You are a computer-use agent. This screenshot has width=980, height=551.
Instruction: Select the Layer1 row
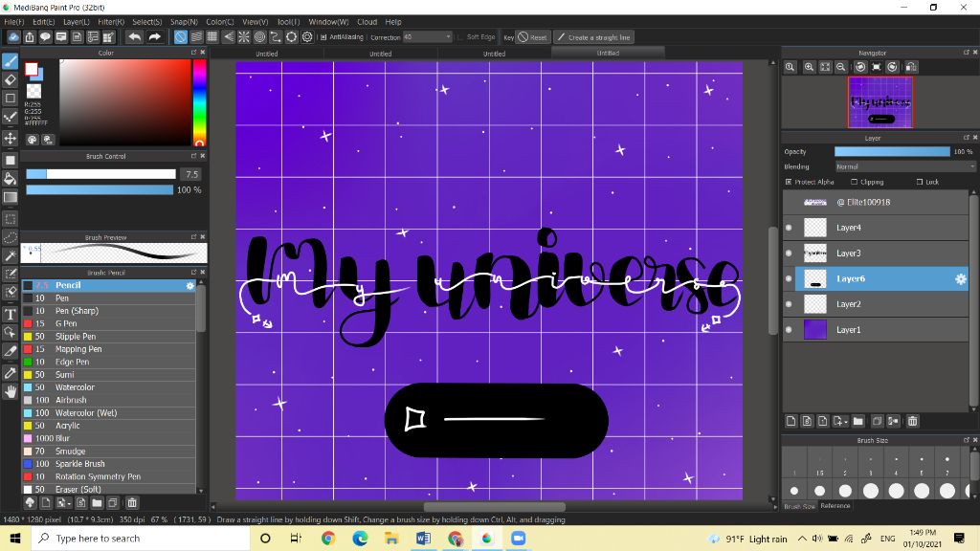876,329
